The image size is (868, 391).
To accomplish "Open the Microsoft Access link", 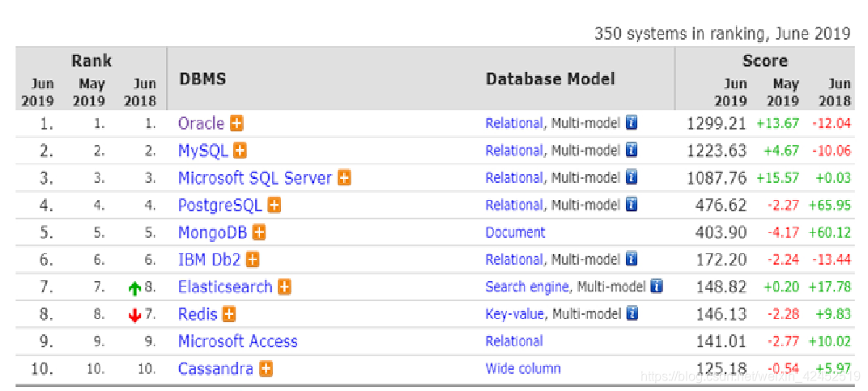I will (237, 341).
